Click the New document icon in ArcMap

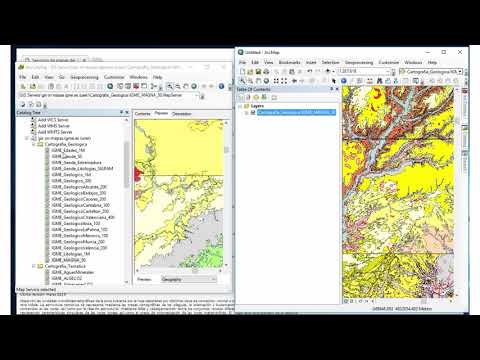tap(242, 71)
